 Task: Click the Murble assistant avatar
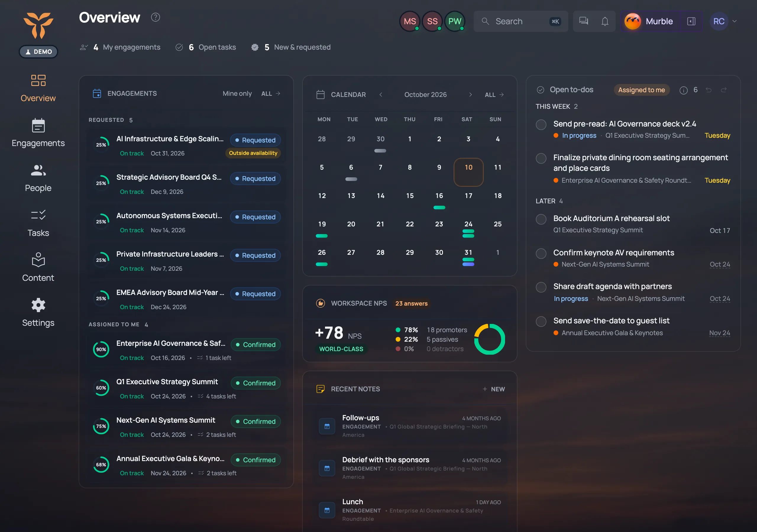(x=633, y=21)
